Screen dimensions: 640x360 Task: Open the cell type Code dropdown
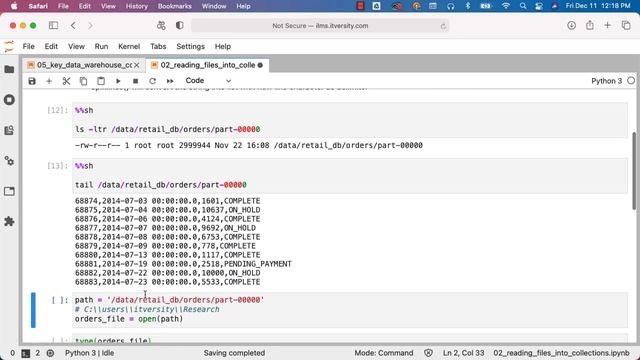coord(208,81)
